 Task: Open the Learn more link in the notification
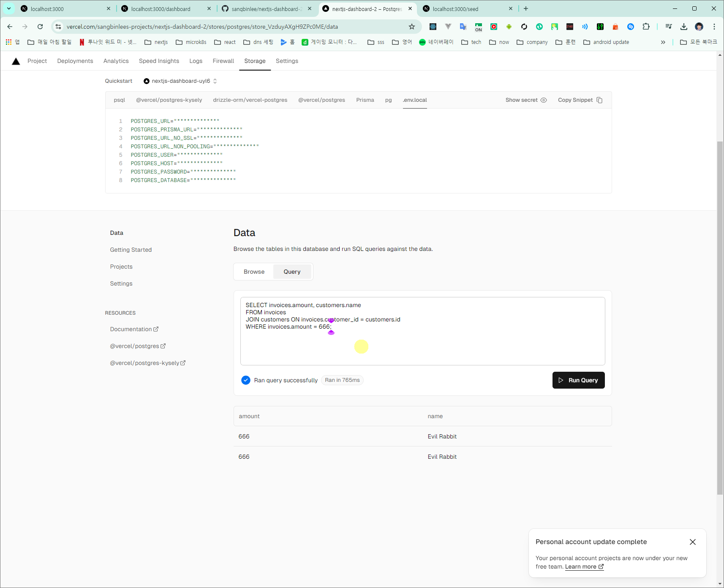[x=584, y=567]
